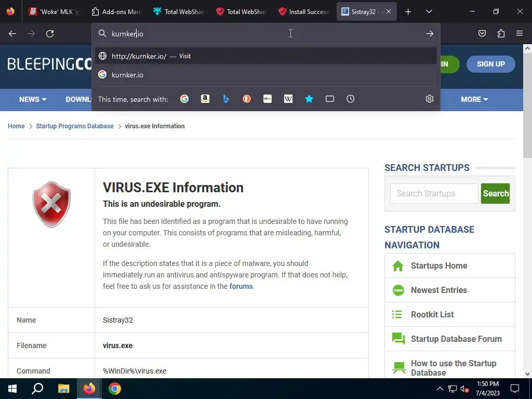
Task: Click the Go arrow in the address bar
Action: [430, 34]
